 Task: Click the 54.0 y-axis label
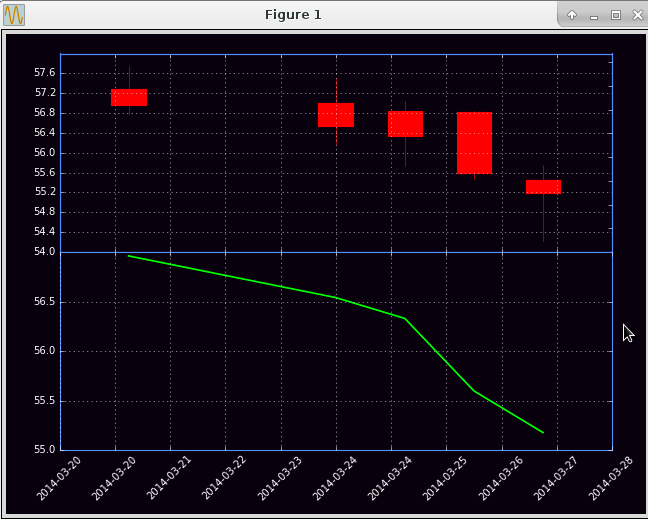(x=45, y=252)
